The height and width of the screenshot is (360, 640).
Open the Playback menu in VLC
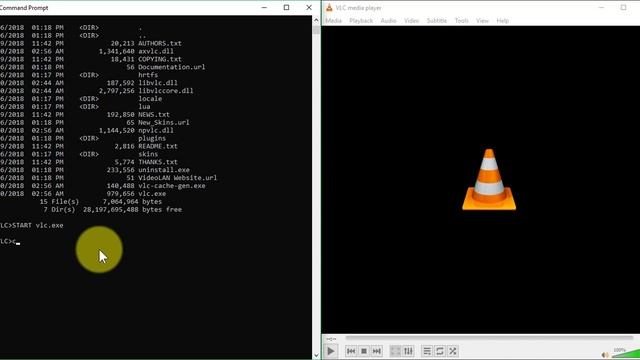click(361, 20)
